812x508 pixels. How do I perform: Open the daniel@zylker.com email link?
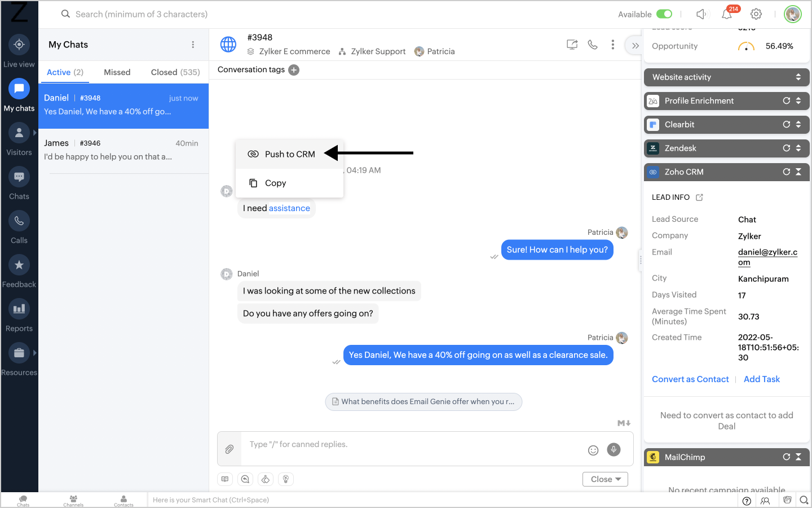click(x=768, y=257)
